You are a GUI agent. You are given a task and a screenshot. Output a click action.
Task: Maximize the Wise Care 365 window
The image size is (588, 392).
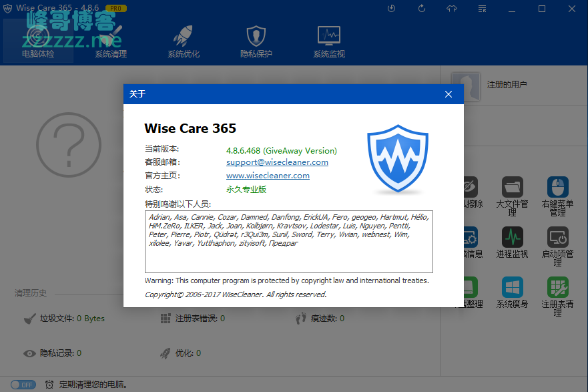(x=542, y=9)
